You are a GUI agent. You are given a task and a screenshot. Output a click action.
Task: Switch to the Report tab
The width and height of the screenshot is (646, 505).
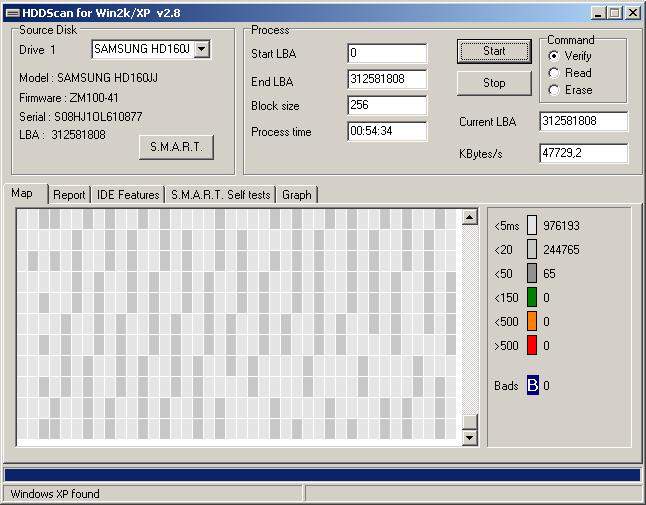pos(69,195)
